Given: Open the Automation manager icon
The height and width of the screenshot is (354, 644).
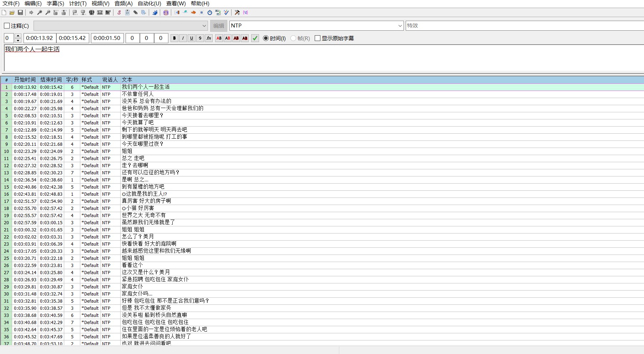Looking at the screenshot, I should click(x=155, y=12).
